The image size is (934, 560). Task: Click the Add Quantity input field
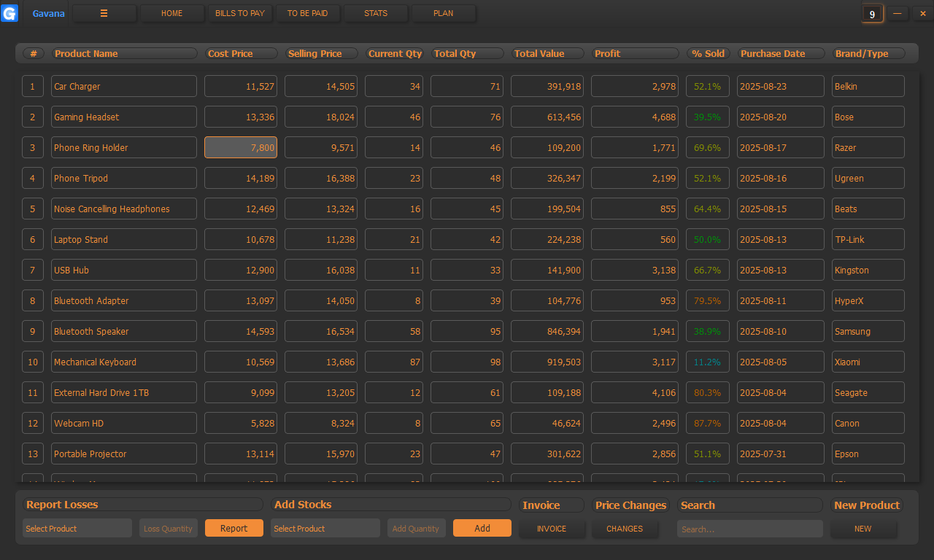point(417,529)
